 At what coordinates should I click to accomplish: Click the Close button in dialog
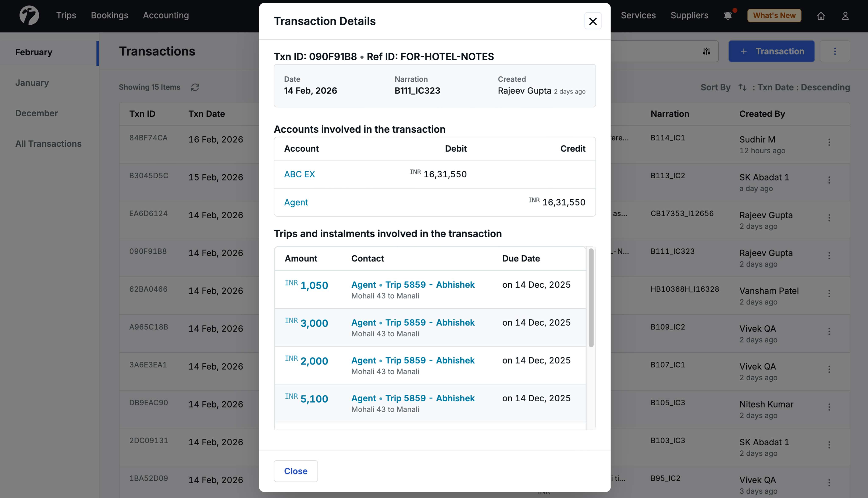[x=295, y=471]
